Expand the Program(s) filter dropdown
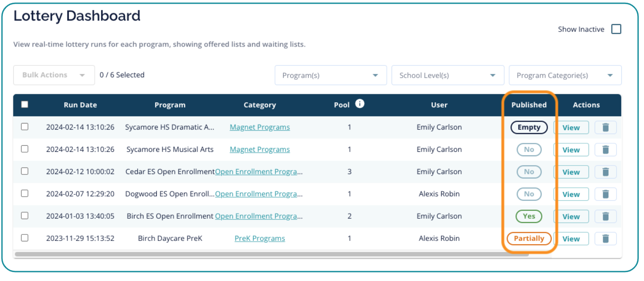644x281 pixels. tap(330, 76)
